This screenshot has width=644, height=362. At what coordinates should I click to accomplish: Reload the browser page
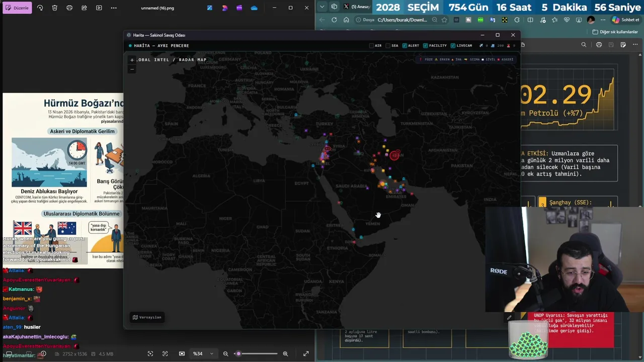click(x=334, y=20)
